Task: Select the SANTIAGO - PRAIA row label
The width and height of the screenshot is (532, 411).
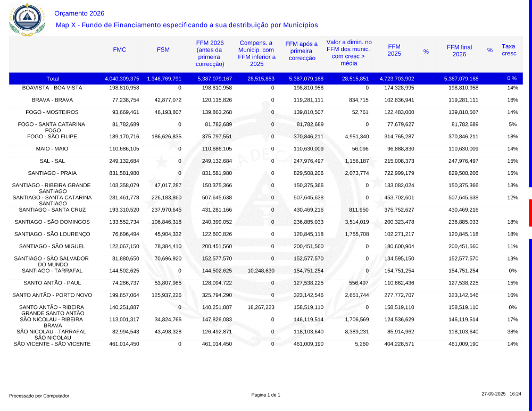Action: tap(52, 173)
